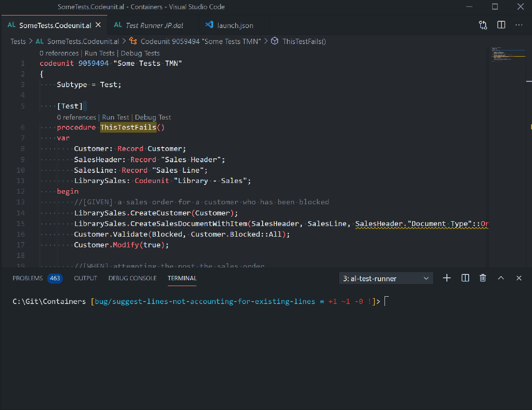Split the editor to the right
Screen dimensions: 532x410
click(501, 25)
